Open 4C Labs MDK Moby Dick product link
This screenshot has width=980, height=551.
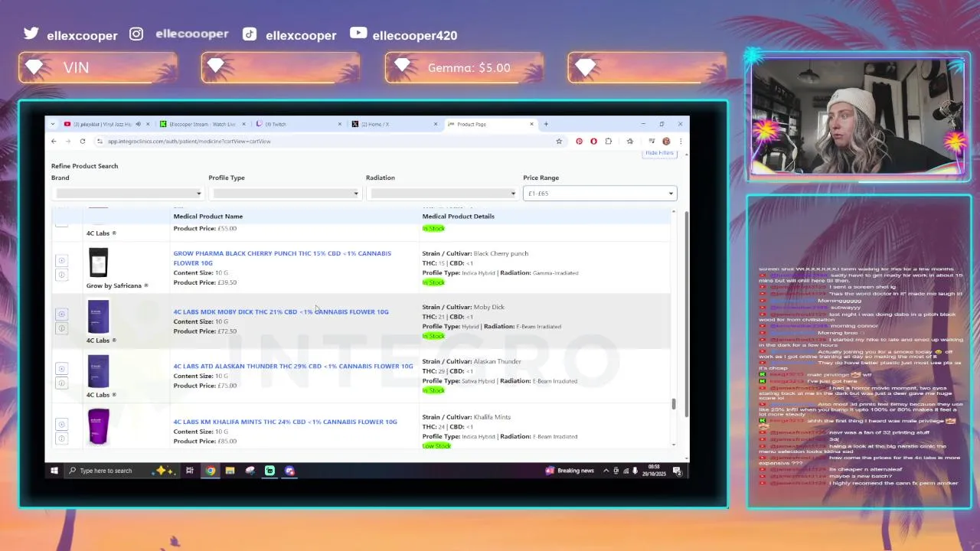point(281,311)
